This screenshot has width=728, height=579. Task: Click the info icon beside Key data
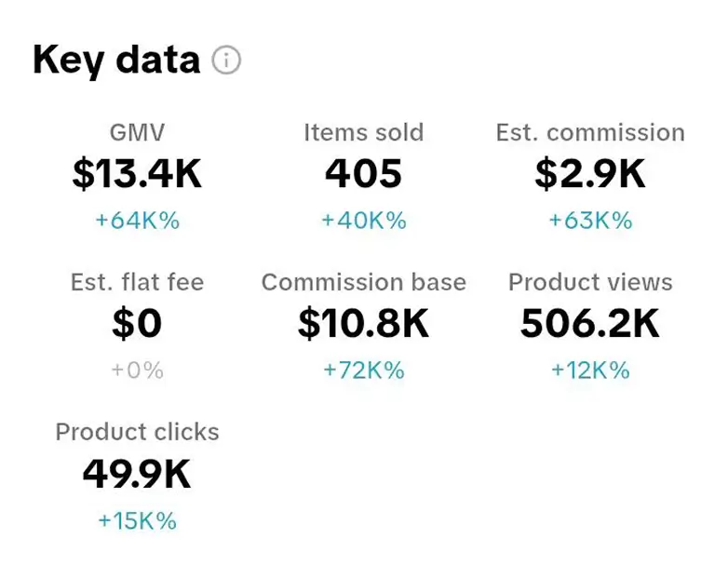click(226, 61)
